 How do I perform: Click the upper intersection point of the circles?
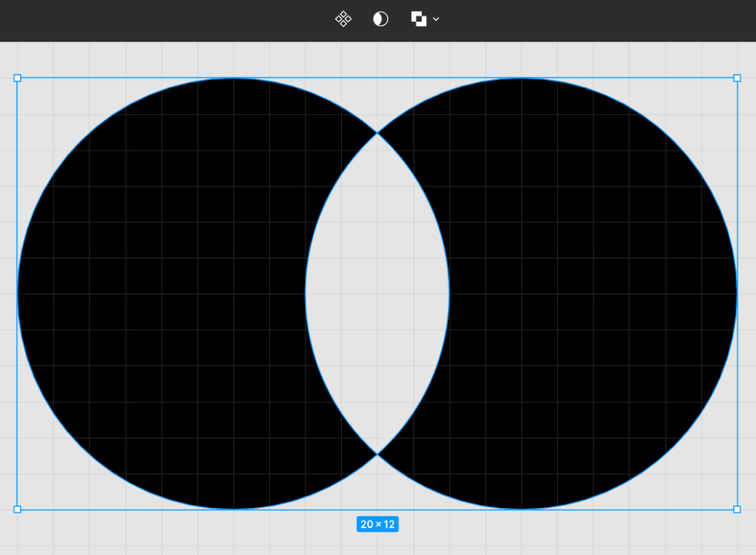[377, 133]
